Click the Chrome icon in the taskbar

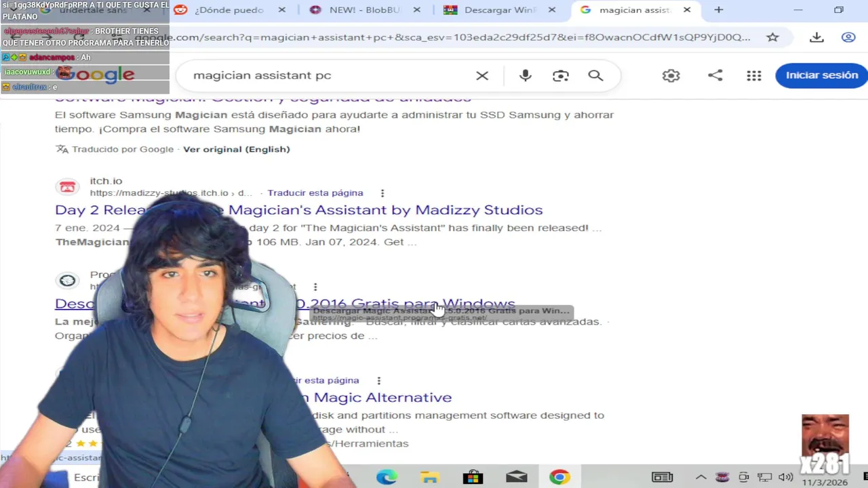pyautogui.click(x=559, y=477)
